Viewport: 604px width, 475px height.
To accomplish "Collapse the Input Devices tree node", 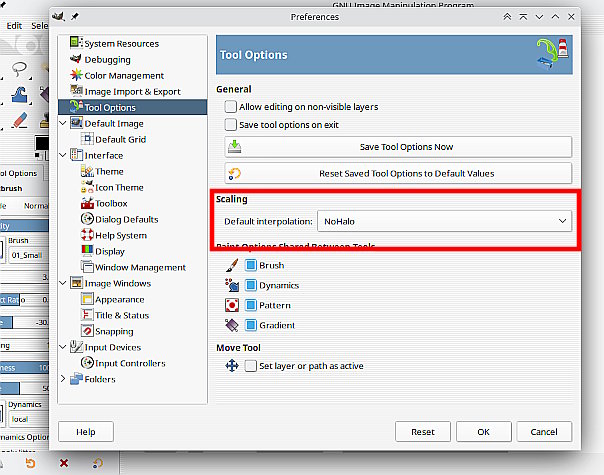I will (63, 347).
